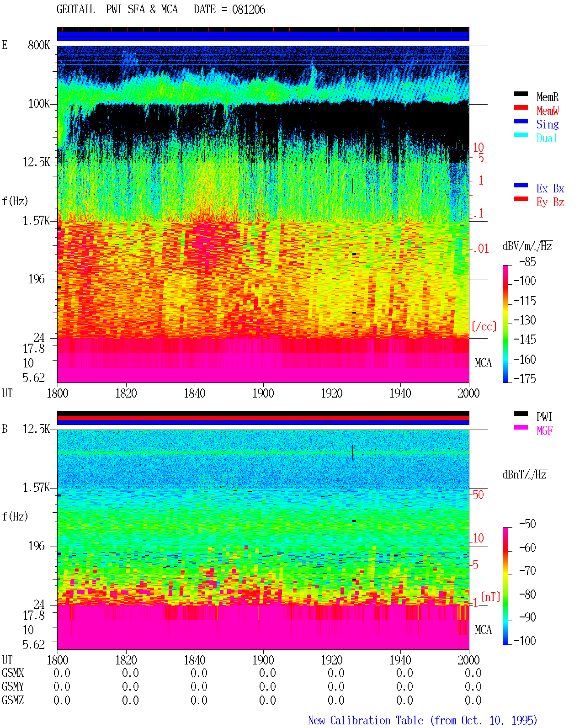Click the GSMY row label
This screenshot has height=728, width=585.
pyautogui.click(x=13, y=687)
